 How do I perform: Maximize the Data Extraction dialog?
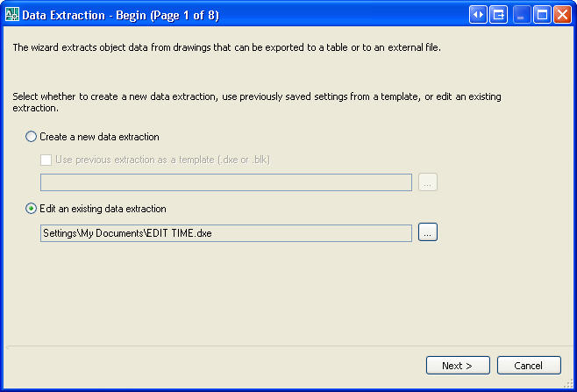(542, 15)
